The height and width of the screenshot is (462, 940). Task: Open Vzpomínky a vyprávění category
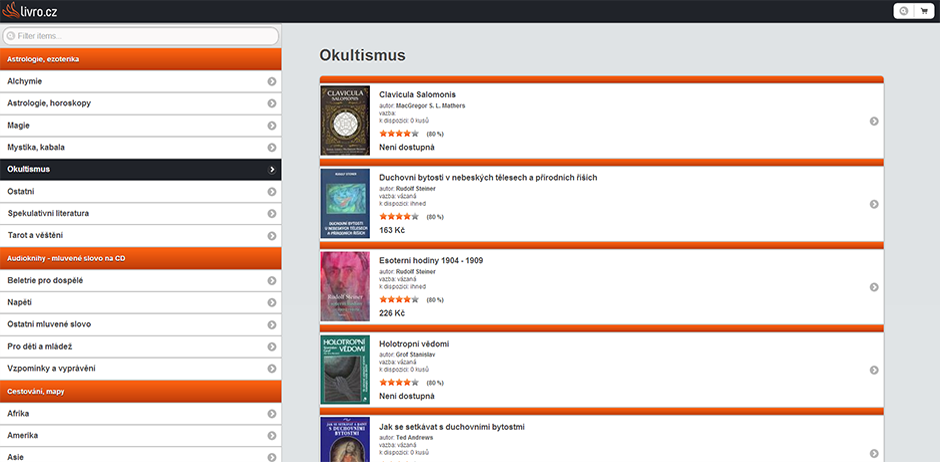(141, 369)
